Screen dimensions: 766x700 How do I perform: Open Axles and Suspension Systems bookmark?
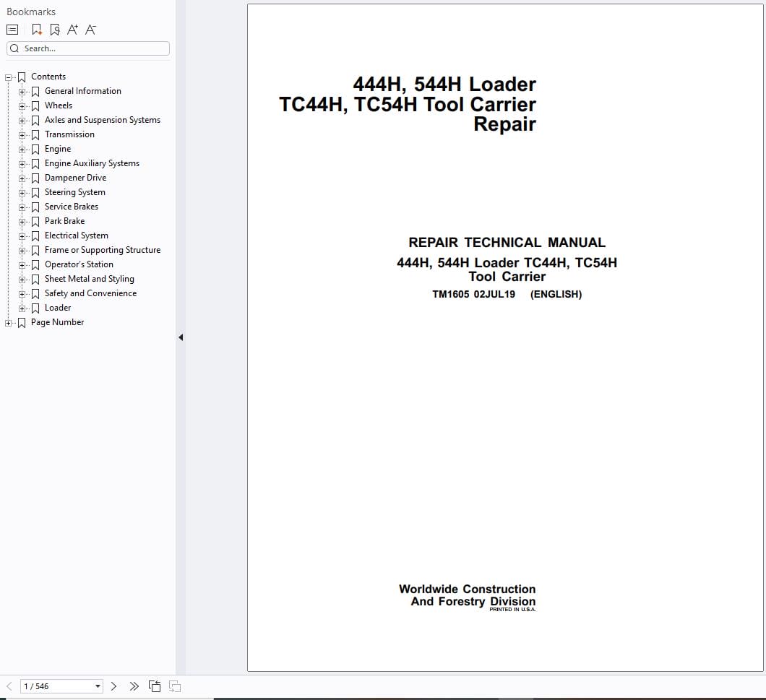pyautogui.click(x=103, y=120)
